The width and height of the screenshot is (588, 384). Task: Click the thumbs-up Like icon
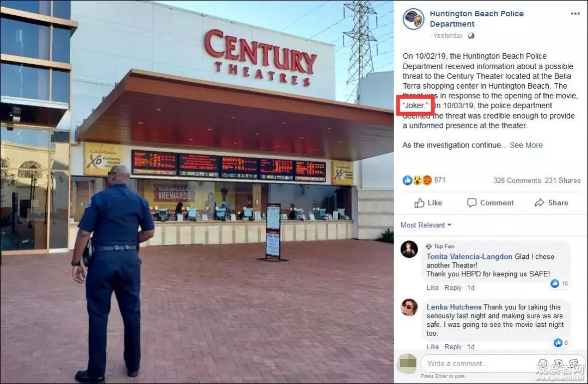click(419, 203)
